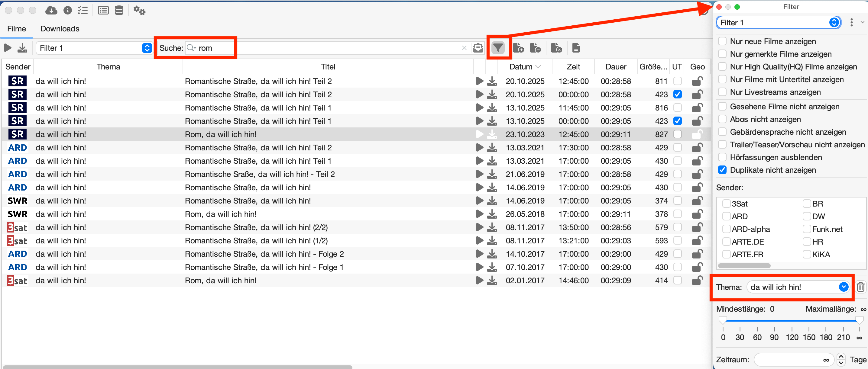
Task: Click the cloud download film list icon
Action: click(x=51, y=11)
